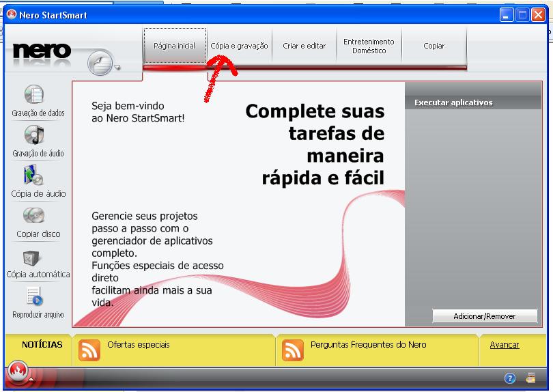This screenshot has height=392, width=553.
Task: Go to the Criar e editar tab
Action: 304,46
